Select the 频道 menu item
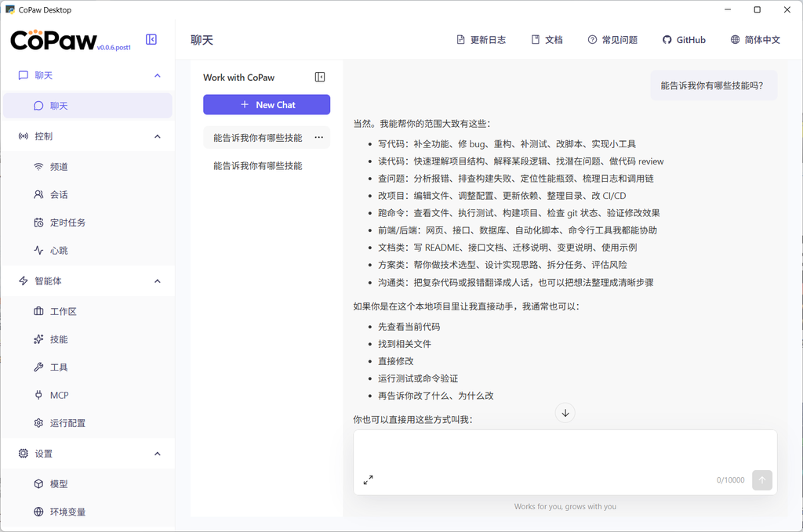The width and height of the screenshot is (803, 532). 88,167
